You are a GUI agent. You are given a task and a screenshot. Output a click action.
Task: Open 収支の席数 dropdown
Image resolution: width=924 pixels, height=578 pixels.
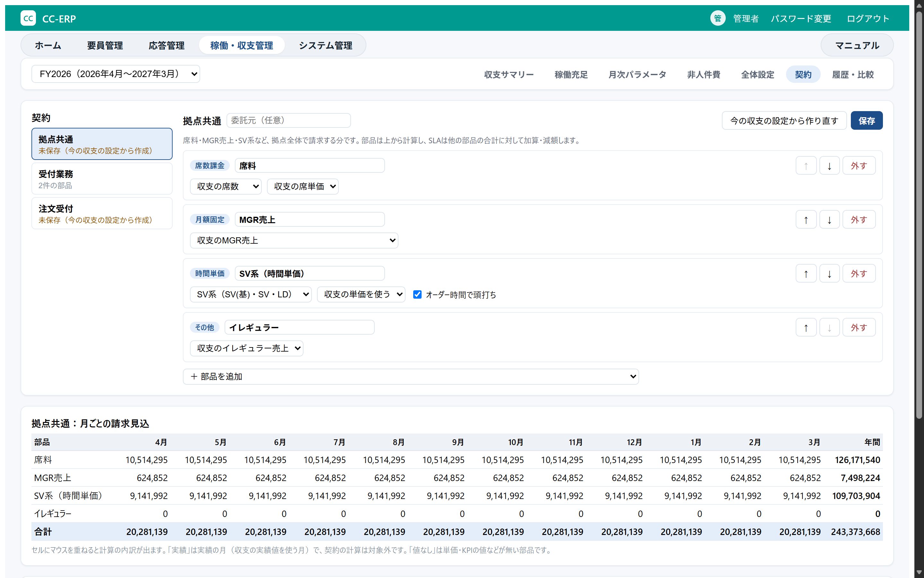226,186
